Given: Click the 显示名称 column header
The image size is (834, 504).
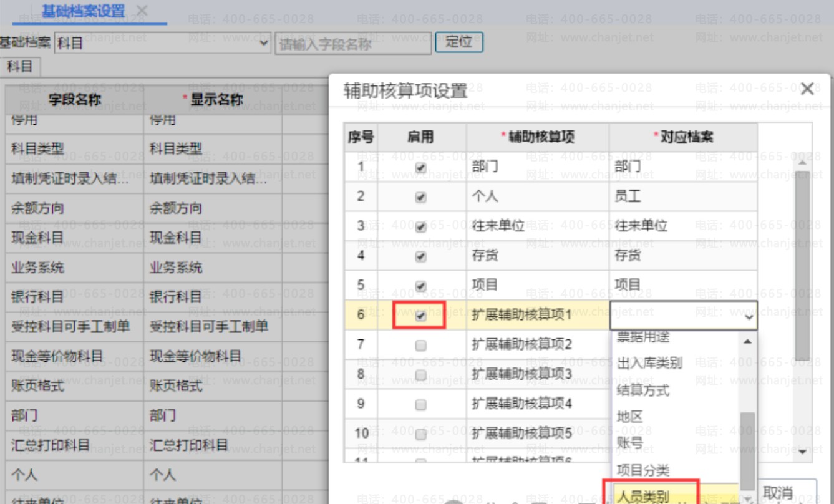Looking at the screenshot, I should pos(213,99).
